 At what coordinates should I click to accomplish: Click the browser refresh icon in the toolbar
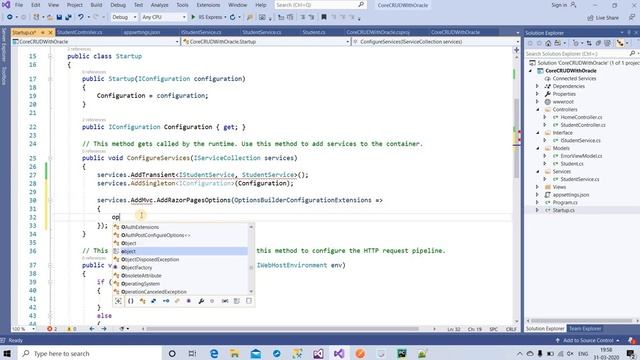click(x=232, y=17)
